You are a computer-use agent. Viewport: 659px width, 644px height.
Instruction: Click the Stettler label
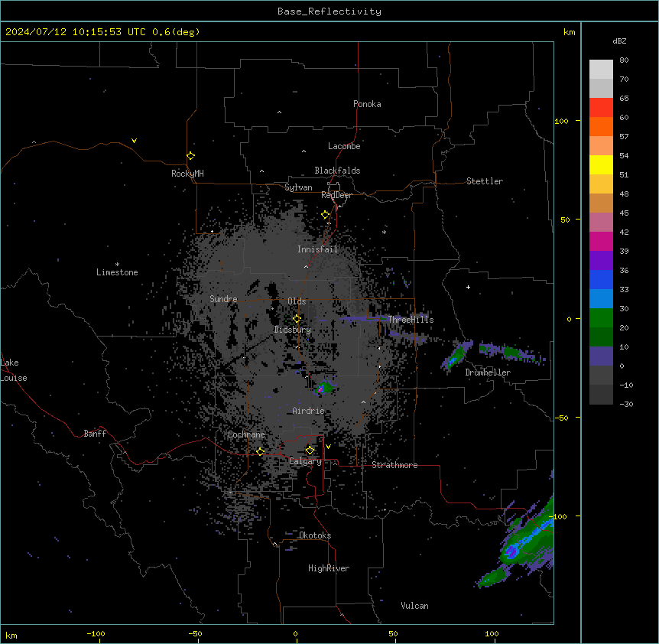click(x=484, y=181)
